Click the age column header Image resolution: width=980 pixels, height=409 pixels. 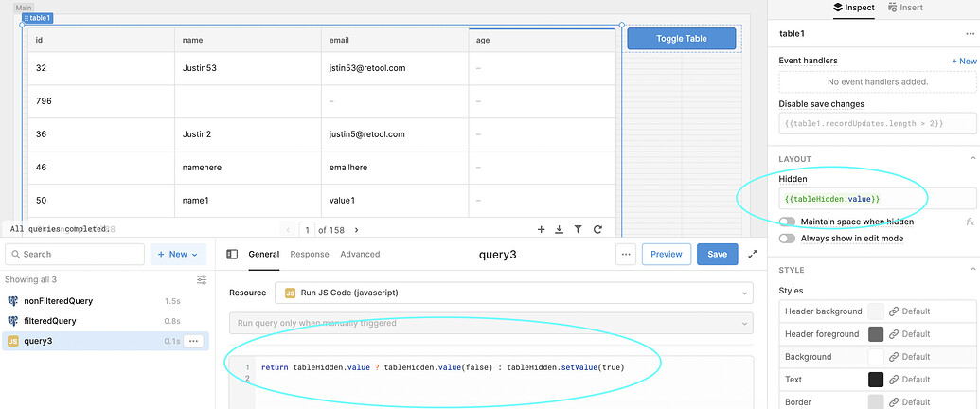pyautogui.click(x=542, y=40)
